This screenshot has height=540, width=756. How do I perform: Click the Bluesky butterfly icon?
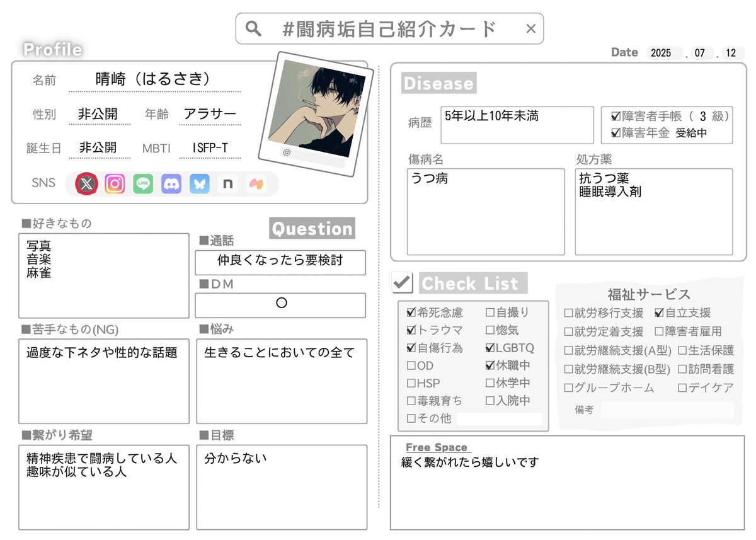(x=200, y=183)
